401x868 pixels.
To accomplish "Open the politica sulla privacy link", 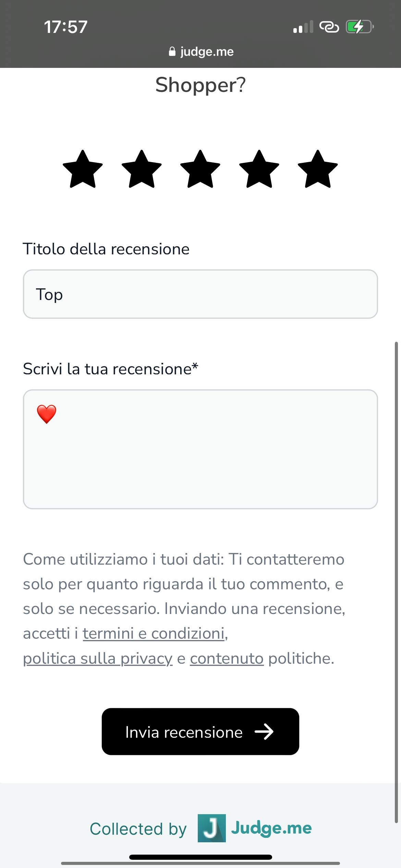I will point(98,659).
